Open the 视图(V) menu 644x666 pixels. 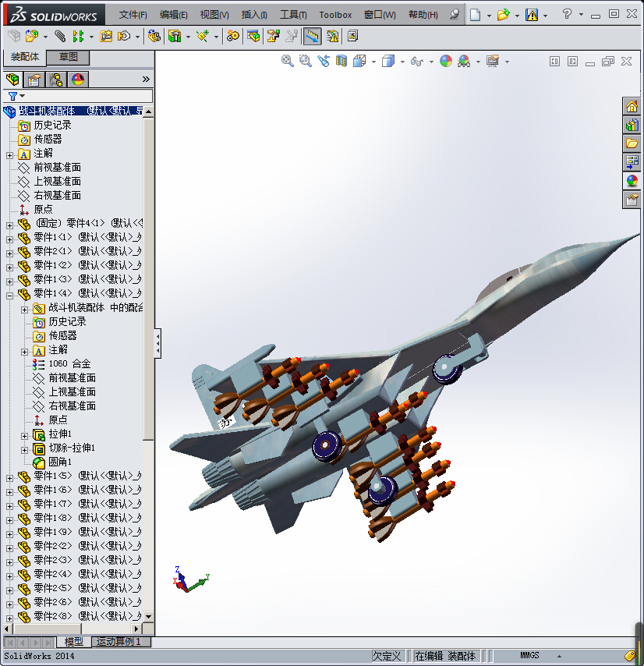point(214,15)
